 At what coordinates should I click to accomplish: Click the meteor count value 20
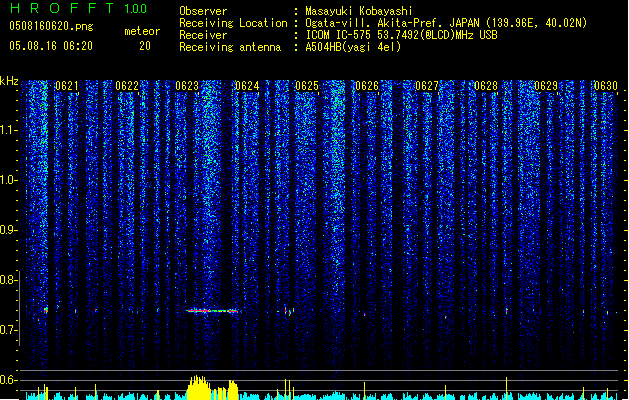pyautogui.click(x=145, y=46)
